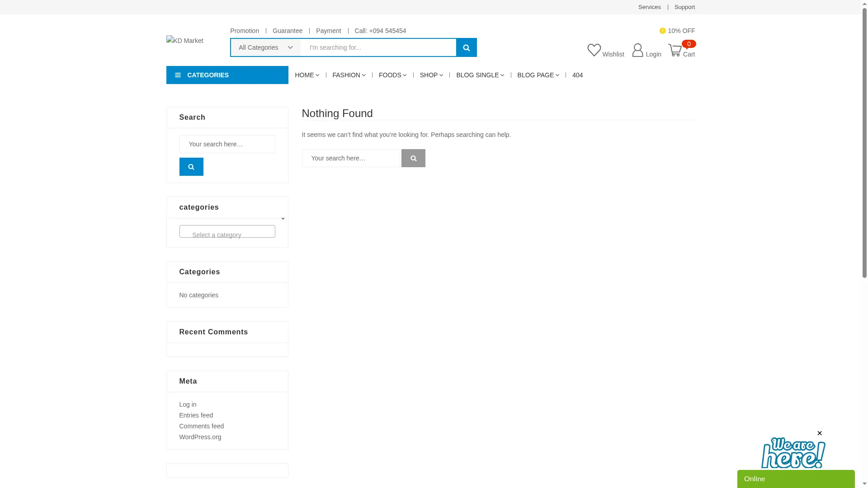Click the No categories text
868x488 pixels.
click(x=199, y=295)
